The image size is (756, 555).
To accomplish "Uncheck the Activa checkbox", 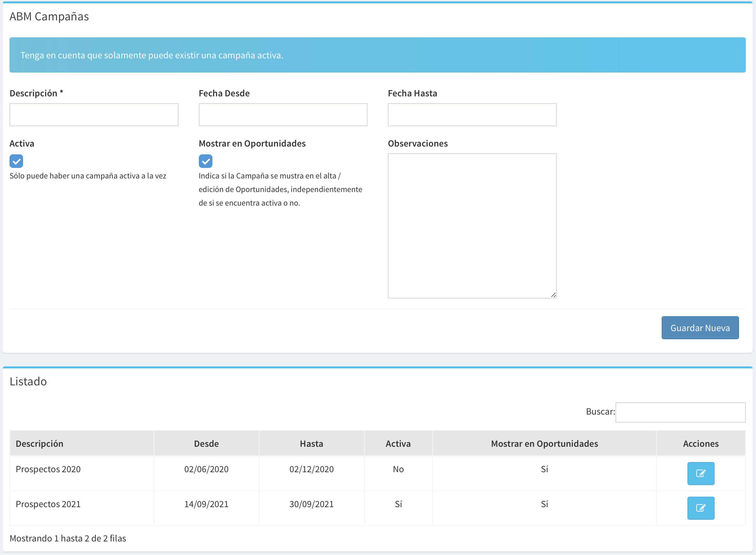I will click(x=16, y=161).
